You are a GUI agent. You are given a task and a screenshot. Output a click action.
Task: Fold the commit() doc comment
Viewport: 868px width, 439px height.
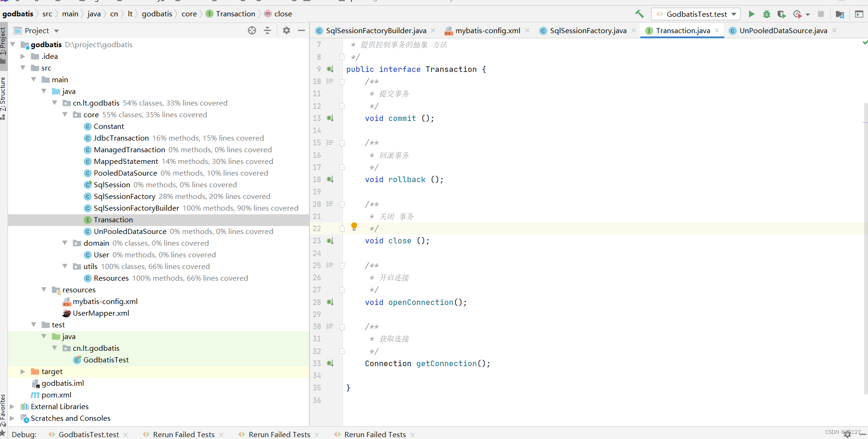[x=342, y=82]
